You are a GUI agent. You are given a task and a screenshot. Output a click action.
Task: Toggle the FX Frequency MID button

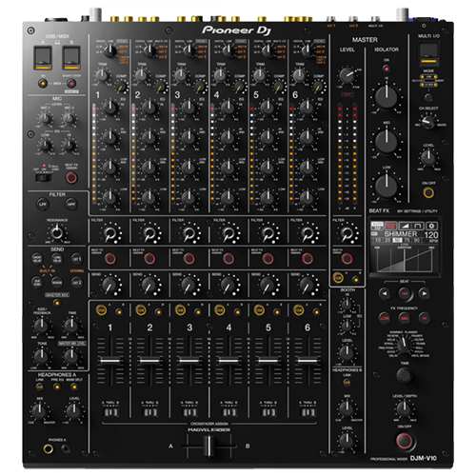pos(405,318)
